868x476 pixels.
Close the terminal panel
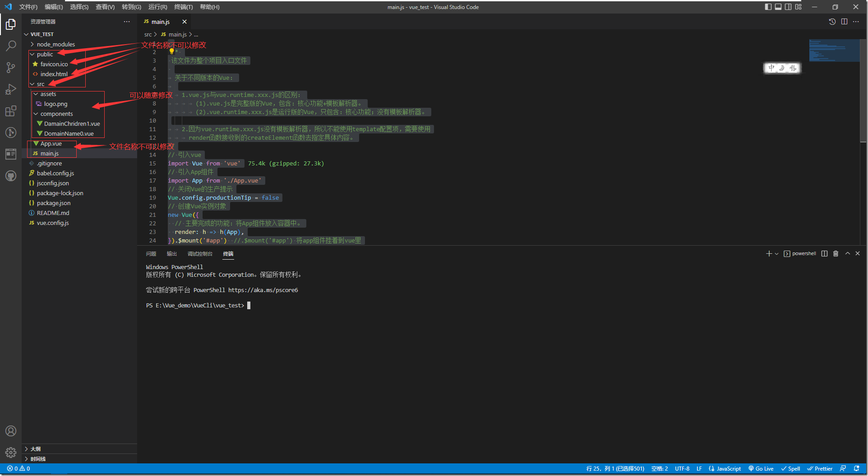(x=858, y=254)
